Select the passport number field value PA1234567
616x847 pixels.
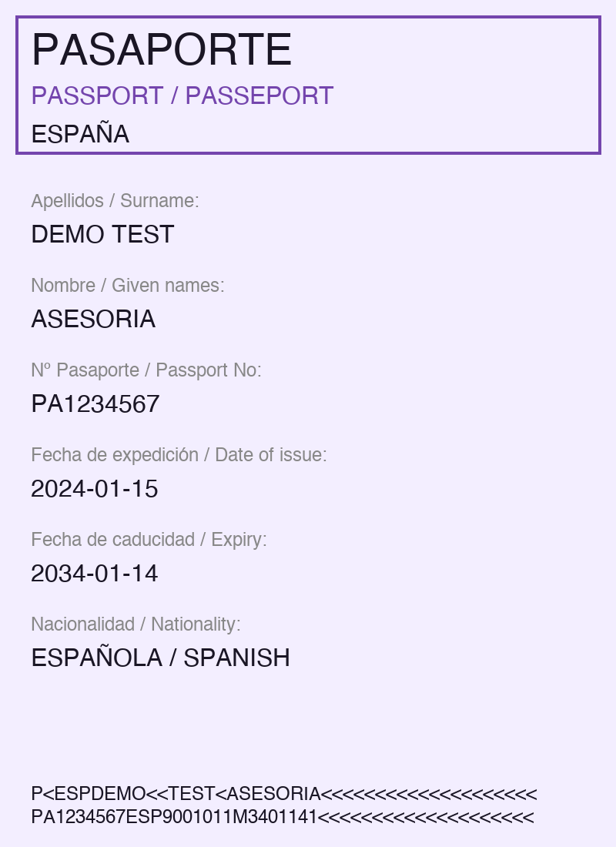coord(95,403)
